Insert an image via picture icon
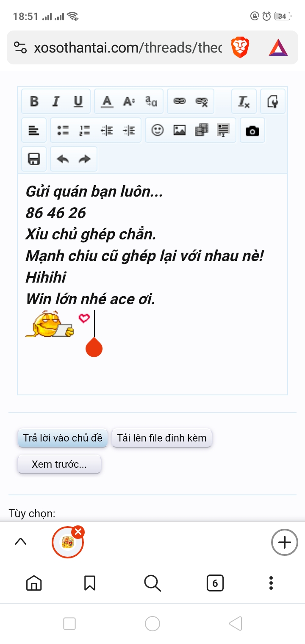 coord(180,130)
